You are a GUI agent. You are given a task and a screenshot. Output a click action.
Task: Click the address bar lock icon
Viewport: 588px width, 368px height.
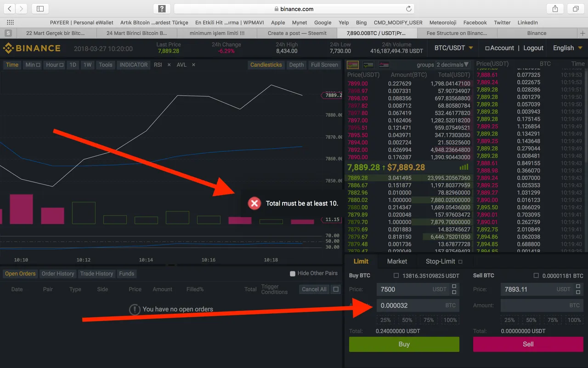pos(276,9)
